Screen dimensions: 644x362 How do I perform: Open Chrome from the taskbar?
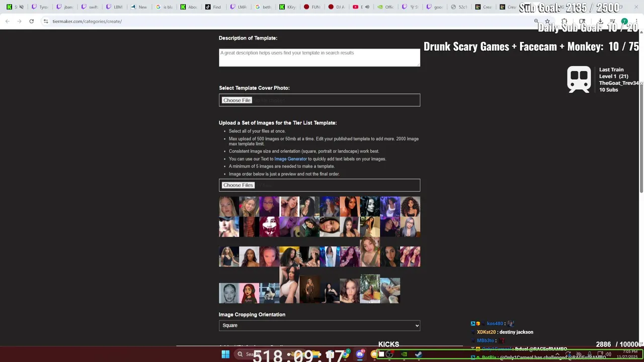345,354
